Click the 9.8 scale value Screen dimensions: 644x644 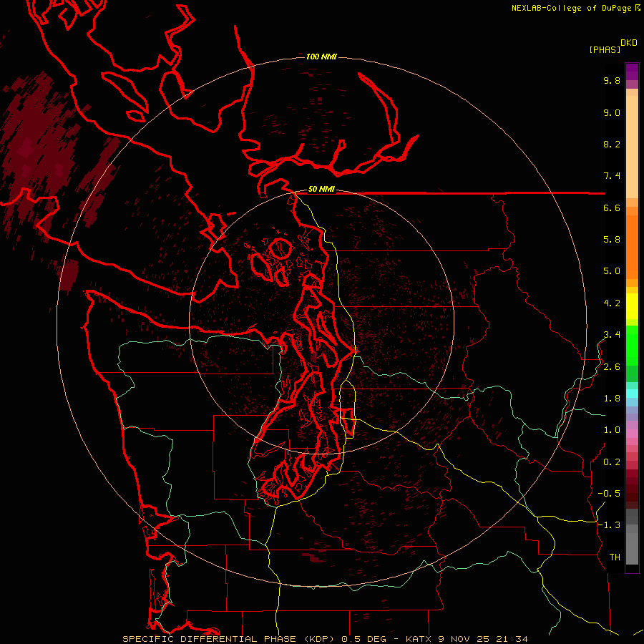(612, 80)
